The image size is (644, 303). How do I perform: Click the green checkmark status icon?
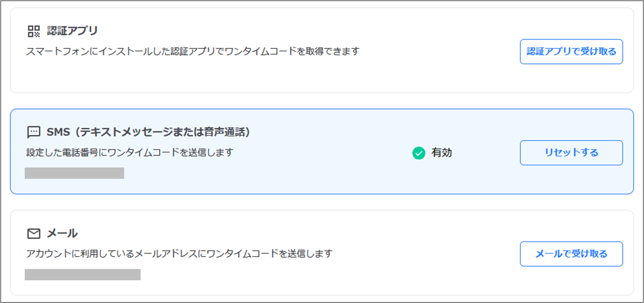[419, 153]
